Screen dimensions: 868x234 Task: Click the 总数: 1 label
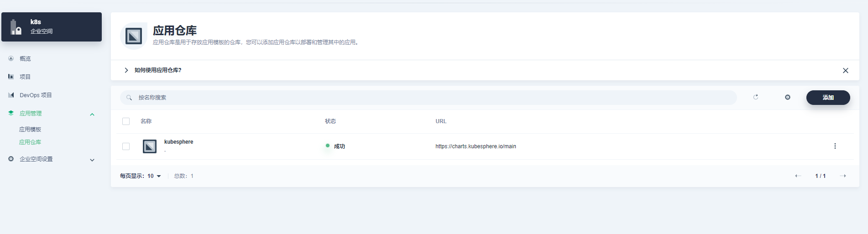pyautogui.click(x=183, y=176)
